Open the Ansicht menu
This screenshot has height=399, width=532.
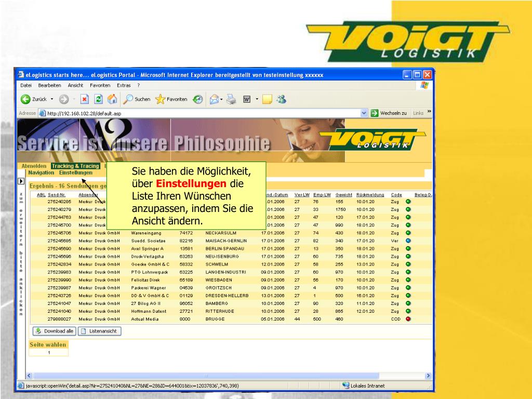click(x=75, y=86)
